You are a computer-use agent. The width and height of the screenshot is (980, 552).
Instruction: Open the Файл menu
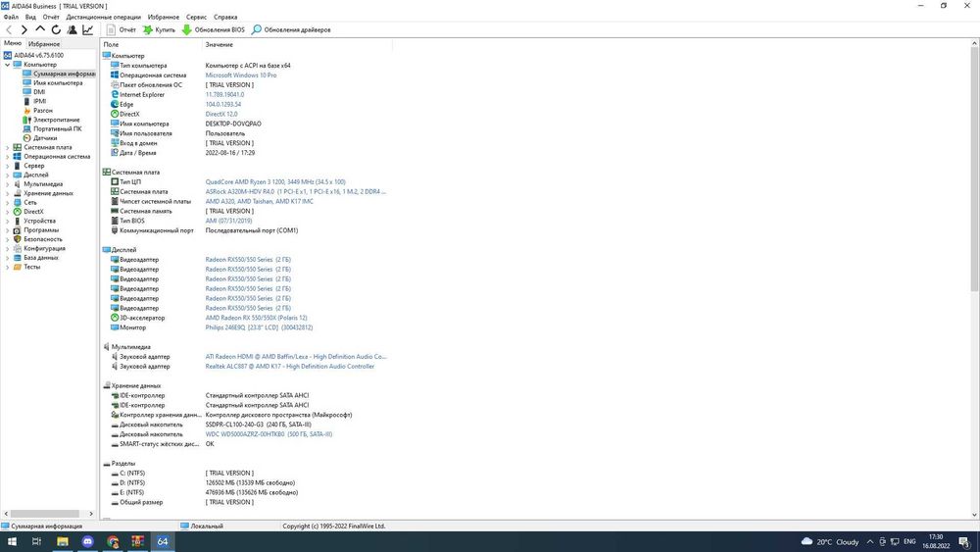(x=11, y=17)
